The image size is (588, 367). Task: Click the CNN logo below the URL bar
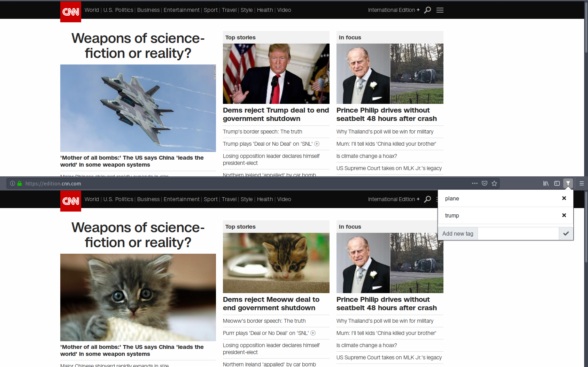pyautogui.click(x=71, y=201)
